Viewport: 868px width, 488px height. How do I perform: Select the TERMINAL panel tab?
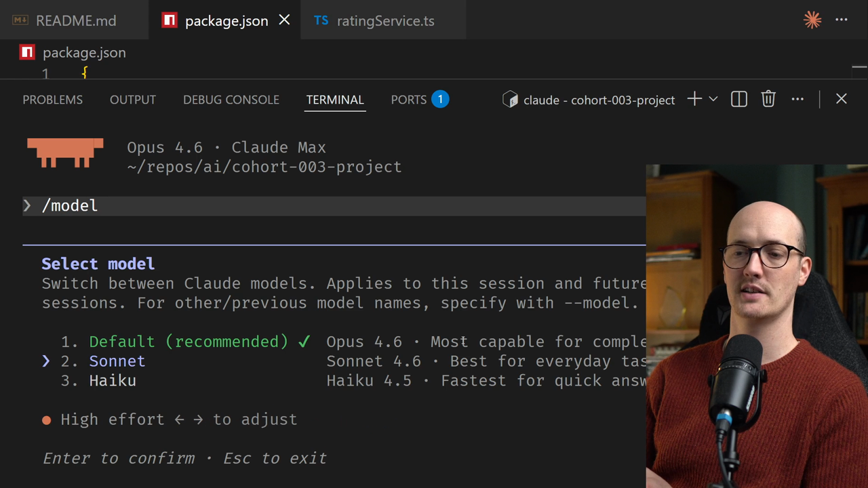click(335, 100)
